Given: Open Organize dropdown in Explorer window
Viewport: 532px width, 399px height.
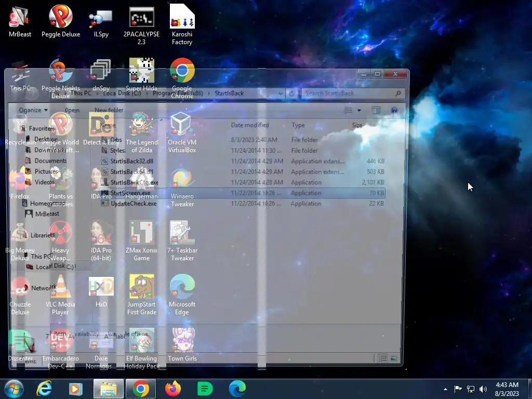Looking at the screenshot, I should 33,110.
